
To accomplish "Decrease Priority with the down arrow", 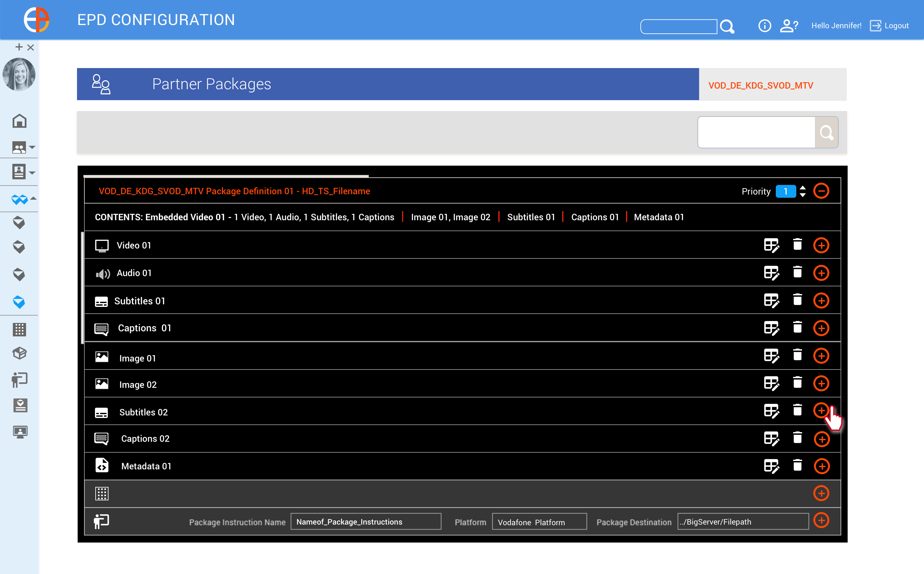I will pyautogui.click(x=803, y=195).
